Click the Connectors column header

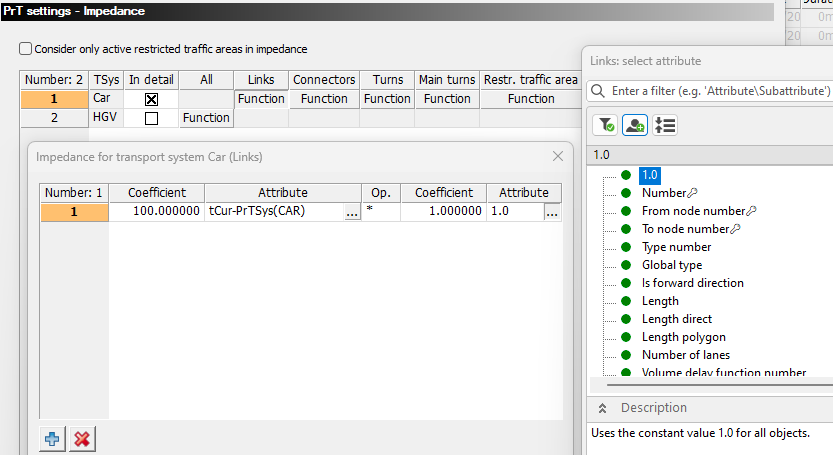(x=324, y=80)
